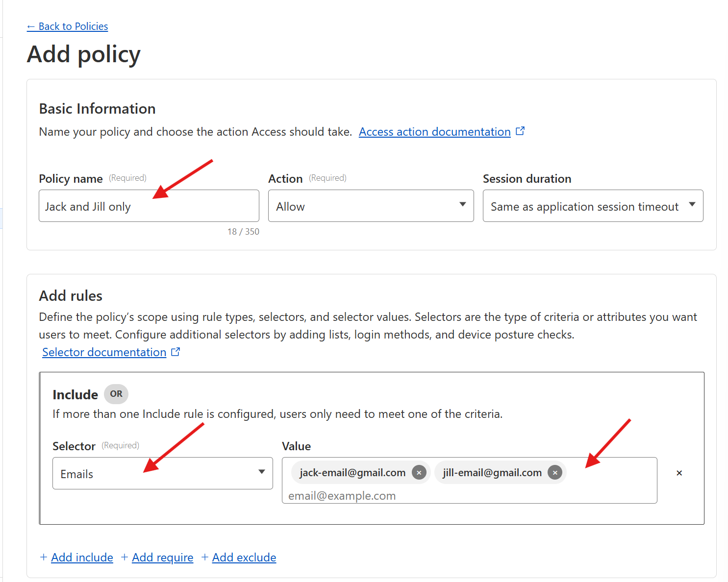Click the dropdown arrow on the Emails selector
Viewport: 728px width, 582px height.
point(261,473)
